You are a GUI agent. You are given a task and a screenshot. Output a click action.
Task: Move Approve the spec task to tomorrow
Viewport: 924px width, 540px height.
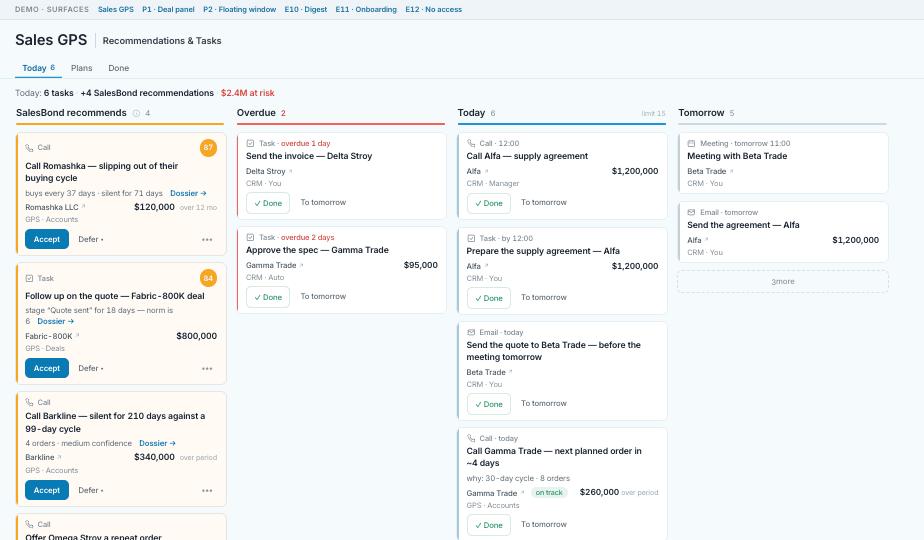[x=323, y=297]
